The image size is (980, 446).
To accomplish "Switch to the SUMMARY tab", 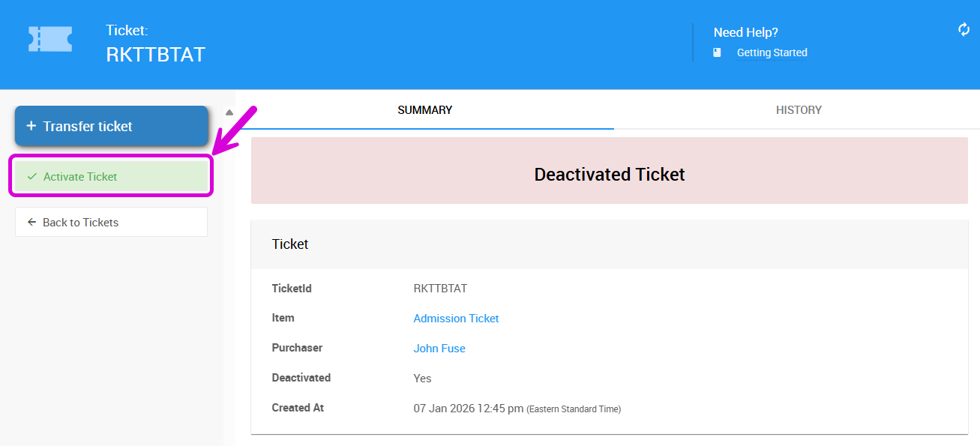I will [424, 110].
